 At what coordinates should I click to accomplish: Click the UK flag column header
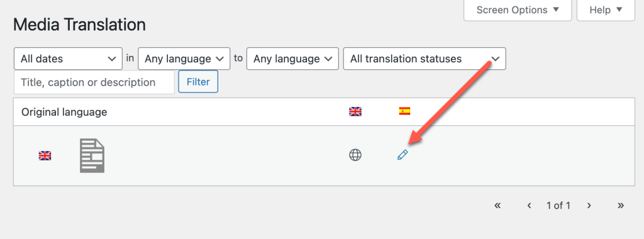355,112
